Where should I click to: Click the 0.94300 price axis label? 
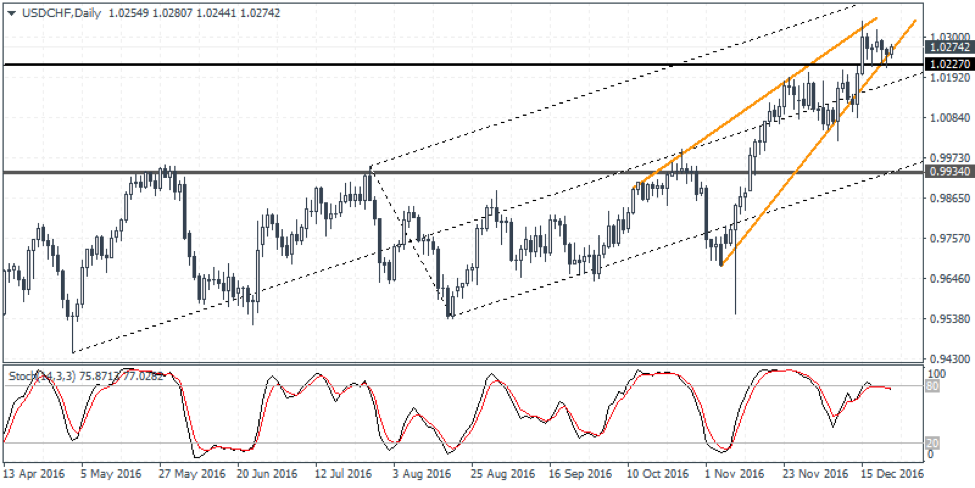948,358
